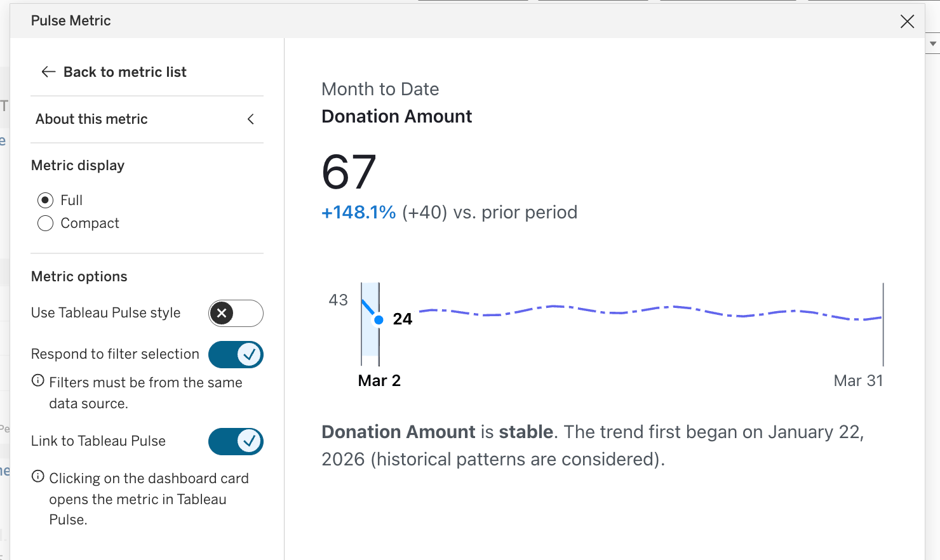Select the Compact metric display option
Screen dimensions: 940x560
point(45,223)
